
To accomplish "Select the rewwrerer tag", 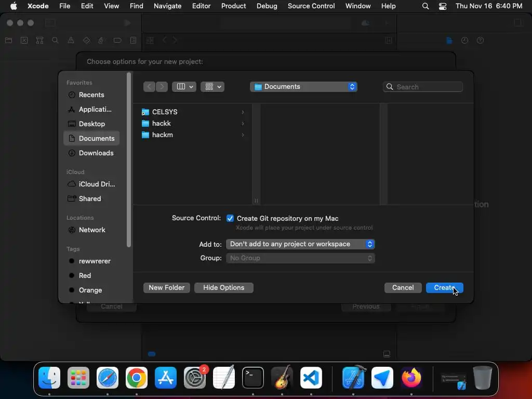I will pyautogui.click(x=91, y=261).
